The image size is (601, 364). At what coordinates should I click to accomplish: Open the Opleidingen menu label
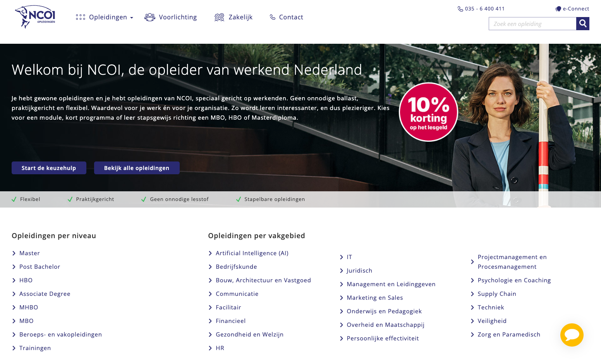[x=108, y=17]
